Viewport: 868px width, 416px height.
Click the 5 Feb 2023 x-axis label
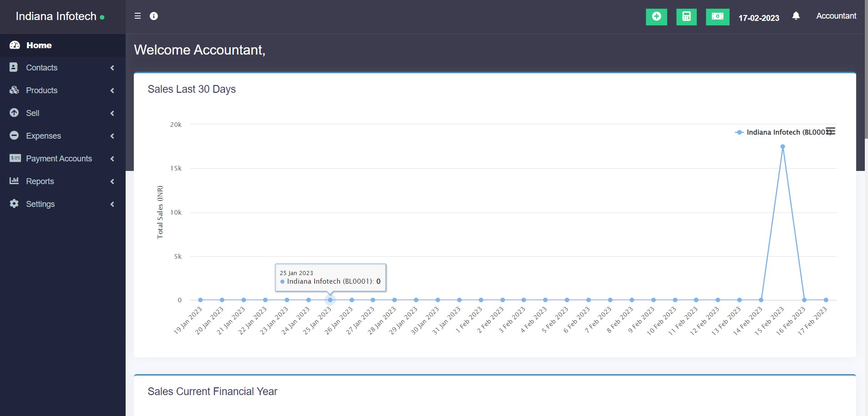pyautogui.click(x=555, y=320)
